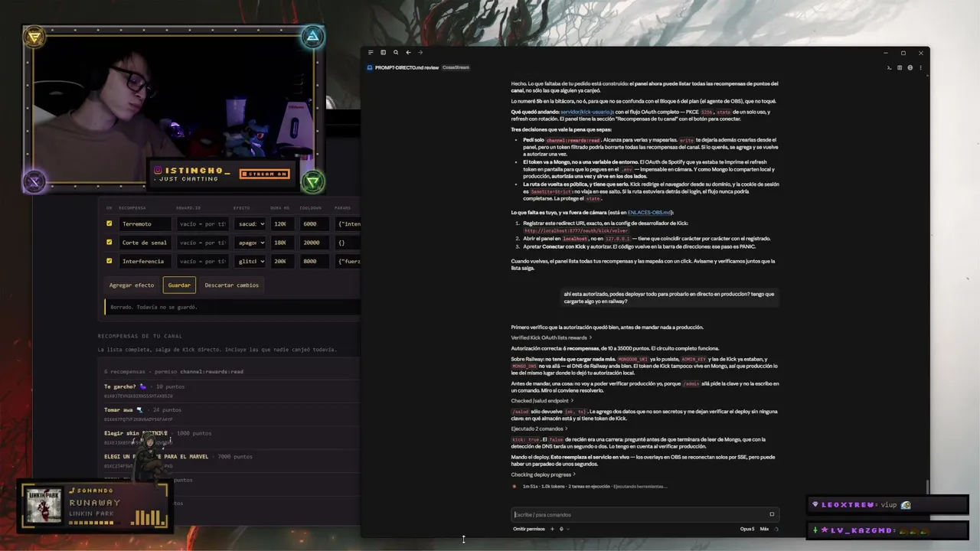Open the effect dropdown in the Interferencia row

click(250, 262)
